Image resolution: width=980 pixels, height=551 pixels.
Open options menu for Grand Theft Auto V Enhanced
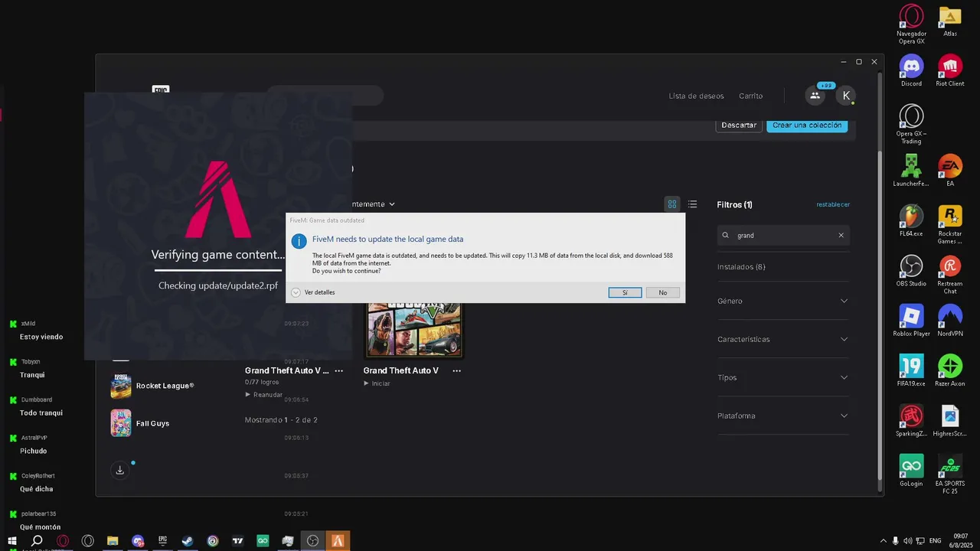pyautogui.click(x=338, y=370)
